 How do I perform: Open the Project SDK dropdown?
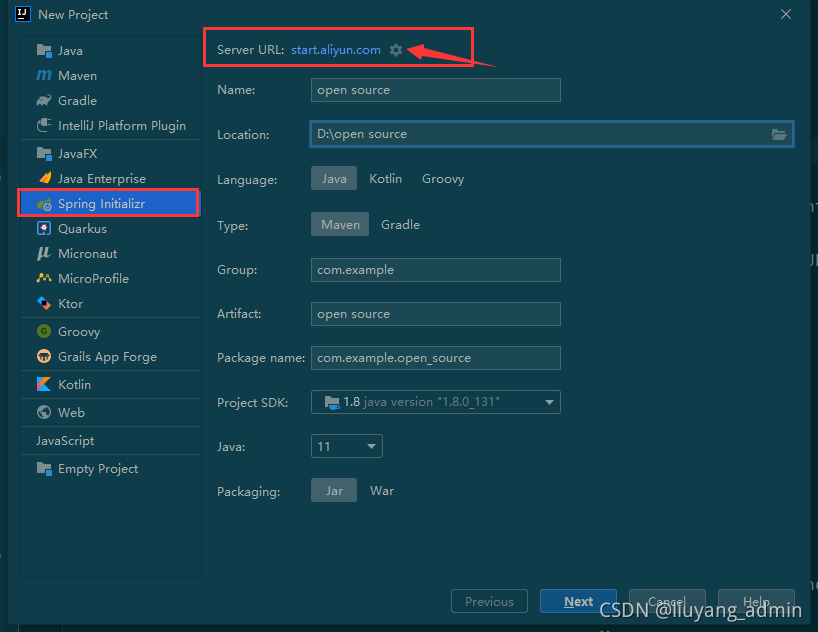point(436,402)
